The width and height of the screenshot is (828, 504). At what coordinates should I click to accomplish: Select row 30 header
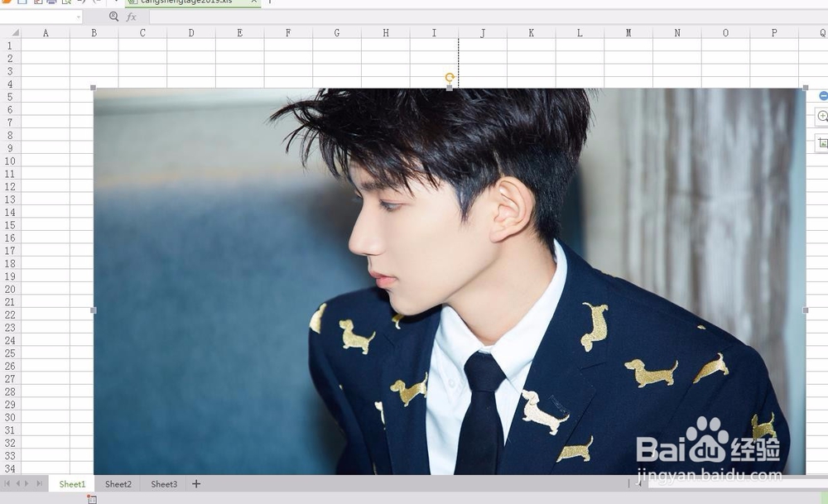(10, 417)
